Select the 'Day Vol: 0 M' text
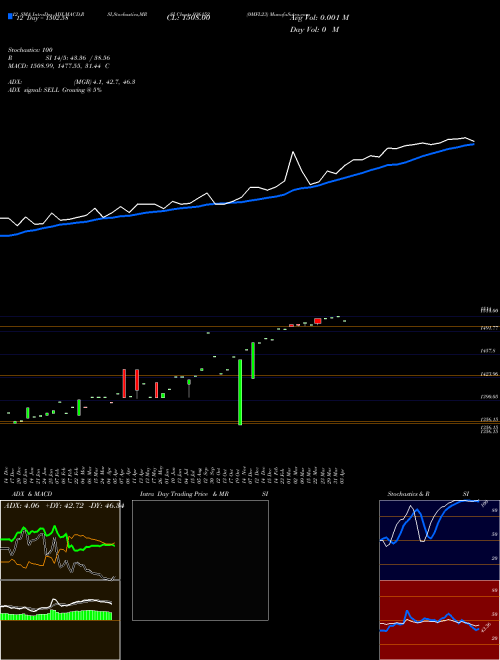Image resolution: width=500 pixels, height=660 pixels. [x=314, y=29]
